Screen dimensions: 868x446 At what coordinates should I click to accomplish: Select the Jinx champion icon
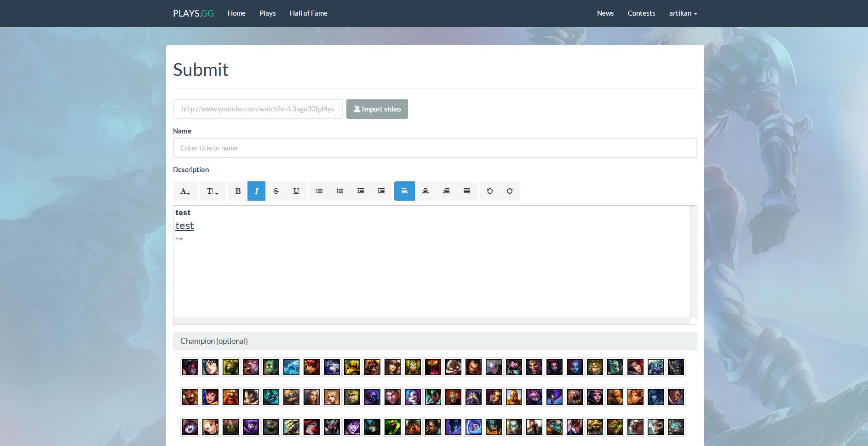click(413, 397)
